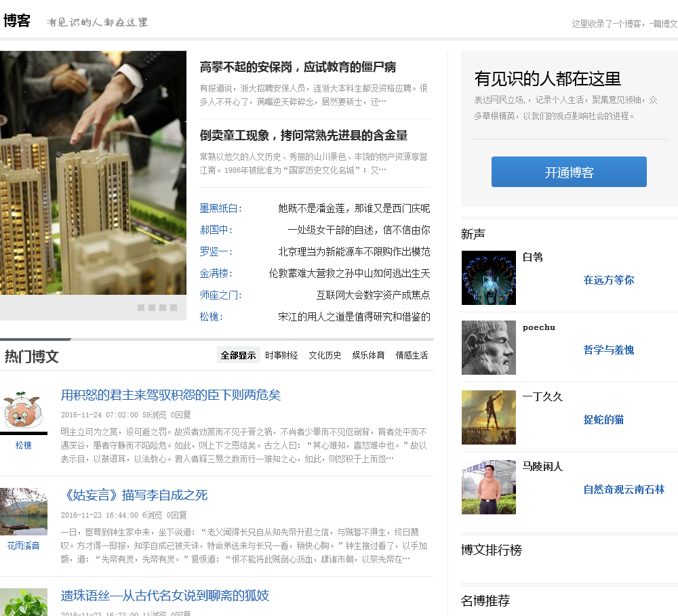The image size is (678, 616).
Task: Open post 遗珠语丝—从古代名女说到聊斋的狐妓
Action: tap(165, 595)
